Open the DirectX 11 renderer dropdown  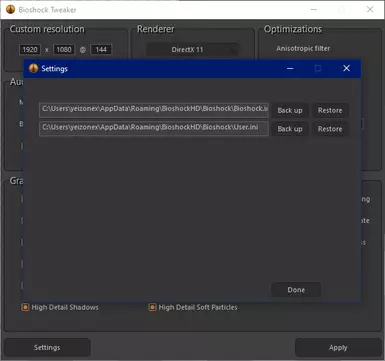click(193, 50)
